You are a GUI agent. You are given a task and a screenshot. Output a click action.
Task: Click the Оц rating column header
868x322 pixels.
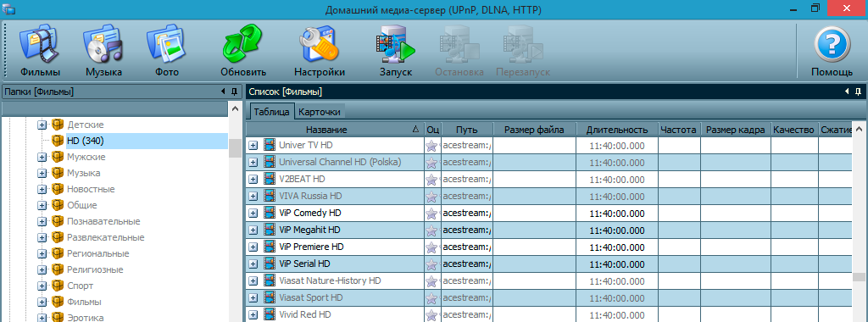pos(433,130)
